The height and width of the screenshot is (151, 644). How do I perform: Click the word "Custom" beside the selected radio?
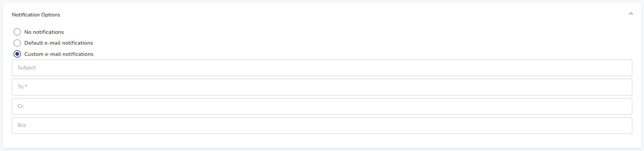(34, 54)
